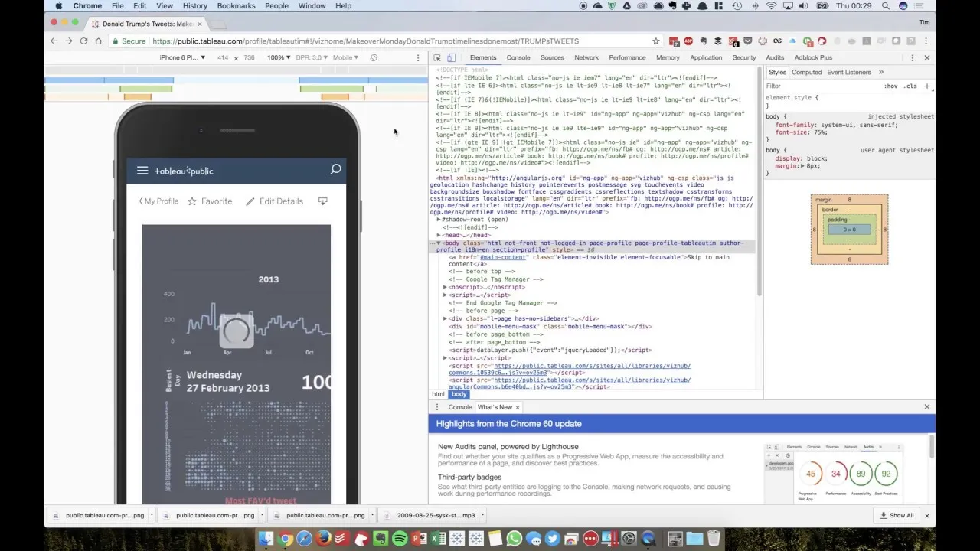The height and width of the screenshot is (551, 980).
Task: Open Spotify from the Dock
Action: click(400, 539)
